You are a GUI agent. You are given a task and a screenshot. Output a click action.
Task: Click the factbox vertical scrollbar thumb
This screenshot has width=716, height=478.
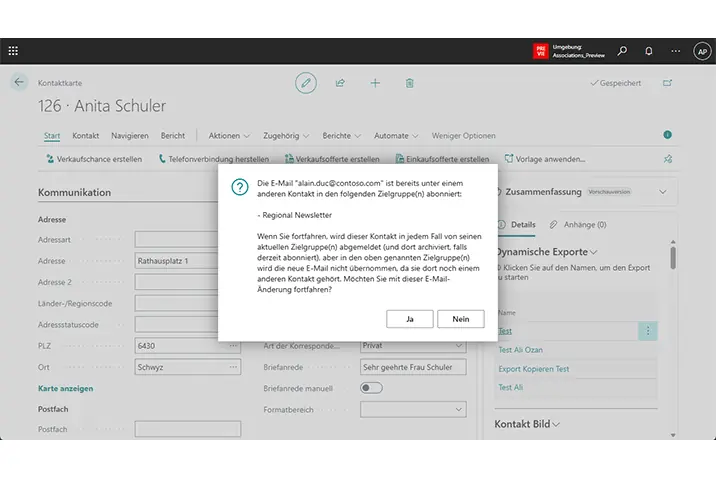click(673, 258)
